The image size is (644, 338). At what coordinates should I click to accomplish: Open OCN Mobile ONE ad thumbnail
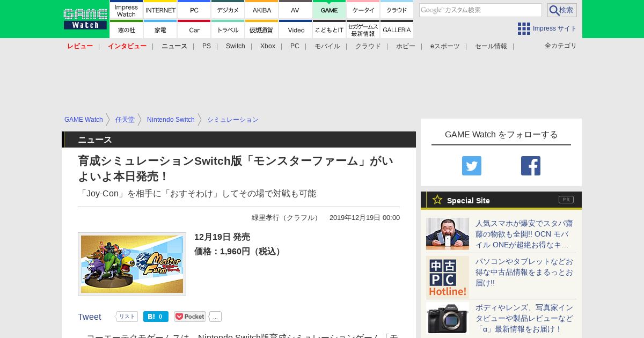448,234
